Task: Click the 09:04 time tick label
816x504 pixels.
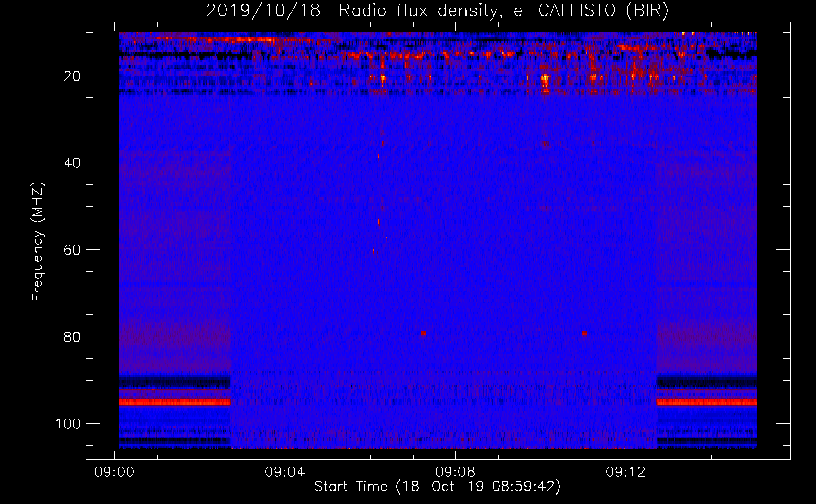Action: tap(285, 472)
